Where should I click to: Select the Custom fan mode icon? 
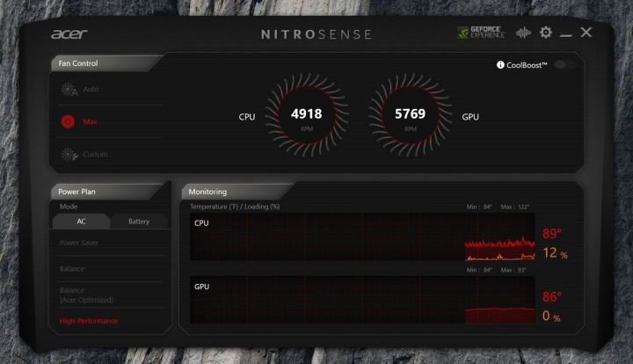click(x=69, y=154)
